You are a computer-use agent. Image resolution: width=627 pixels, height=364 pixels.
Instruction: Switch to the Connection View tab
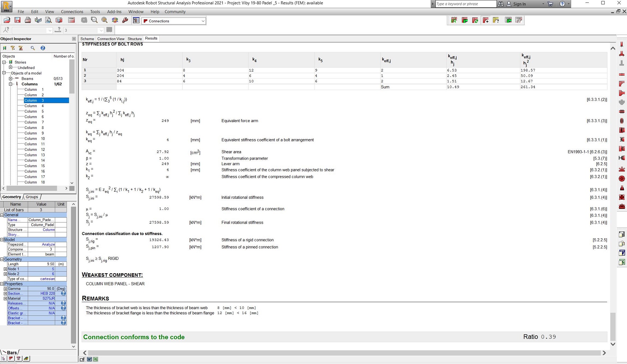[111, 39]
